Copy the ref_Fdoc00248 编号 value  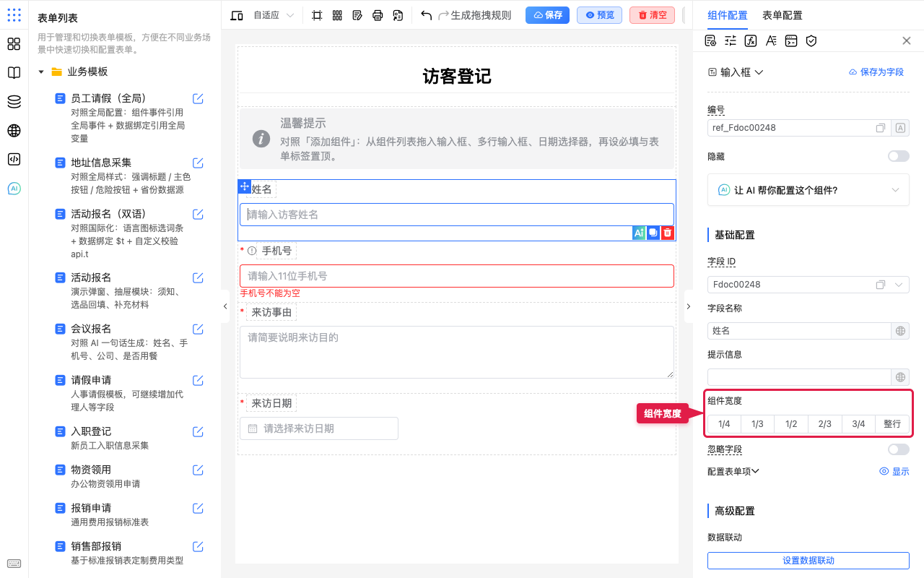coord(881,128)
